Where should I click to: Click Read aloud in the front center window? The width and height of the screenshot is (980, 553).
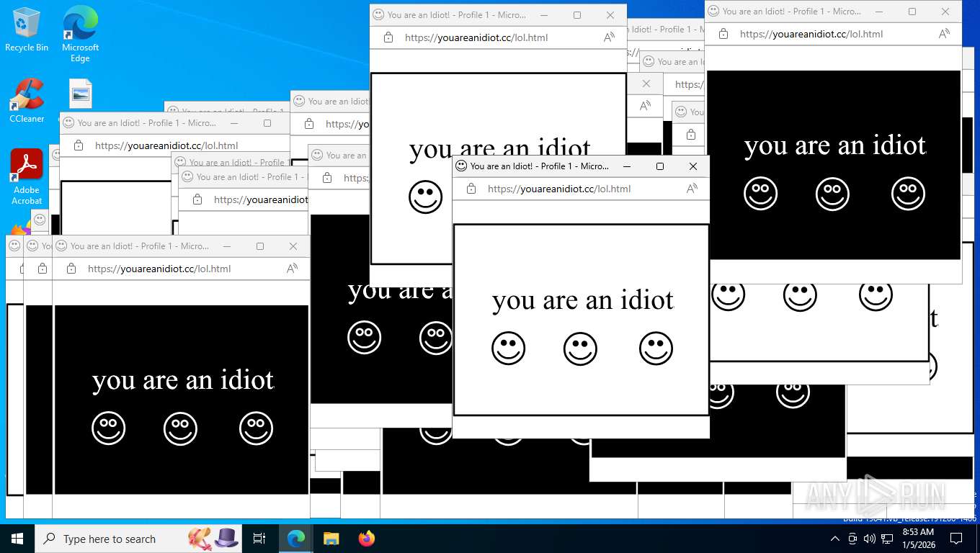[x=692, y=189]
